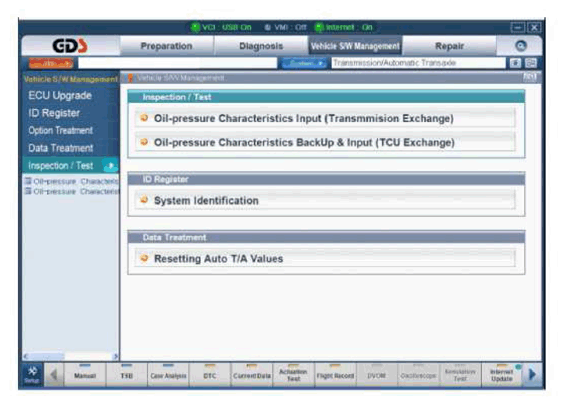Image resolution: width=567 pixels, height=406 pixels.
Task: Open Internet Update in bottom toolbar
Action: (502, 375)
